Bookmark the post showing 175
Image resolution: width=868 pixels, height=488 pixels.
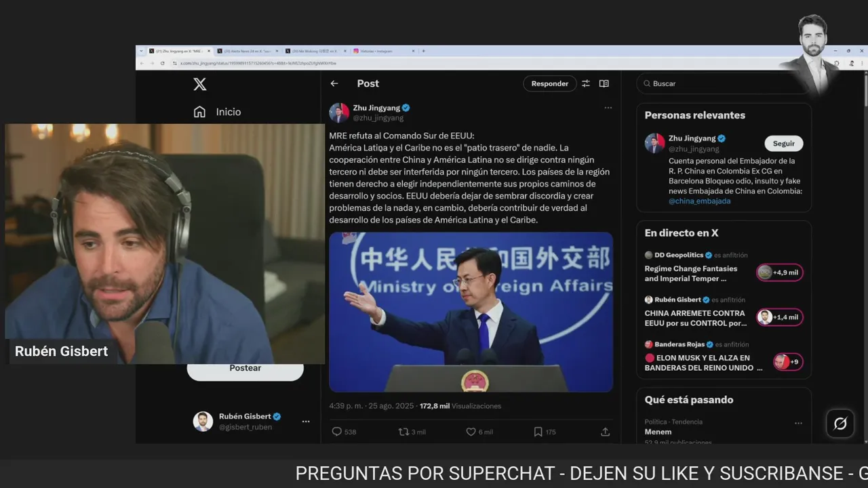click(x=538, y=432)
